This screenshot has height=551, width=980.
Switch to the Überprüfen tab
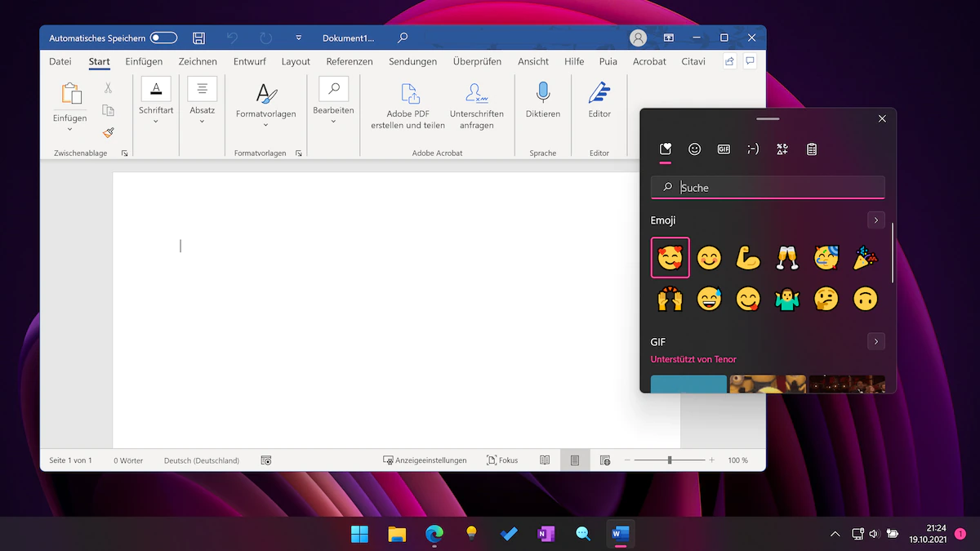(x=477, y=61)
